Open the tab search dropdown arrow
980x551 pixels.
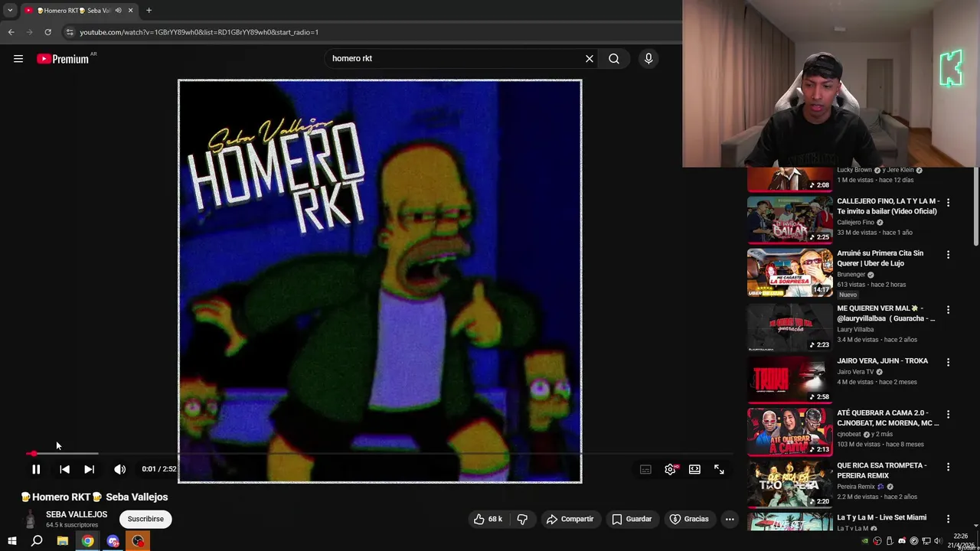[10, 11]
